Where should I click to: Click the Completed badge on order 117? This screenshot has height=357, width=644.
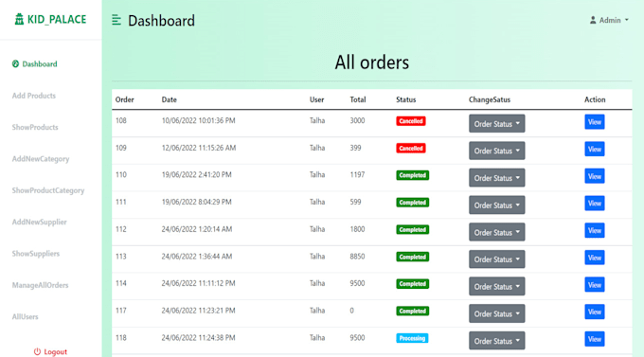pos(412,311)
